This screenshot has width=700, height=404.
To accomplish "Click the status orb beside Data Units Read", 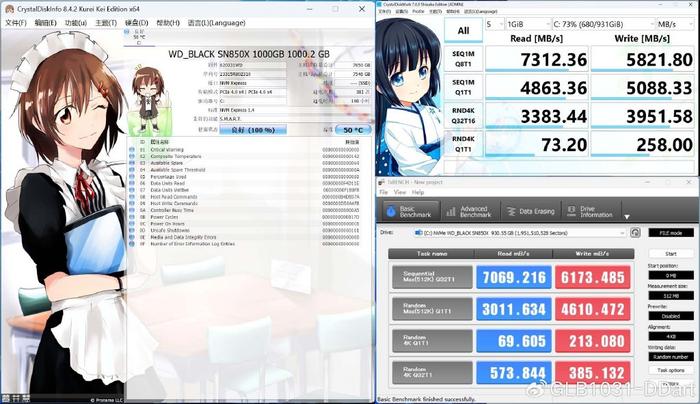I will [x=132, y=183].
